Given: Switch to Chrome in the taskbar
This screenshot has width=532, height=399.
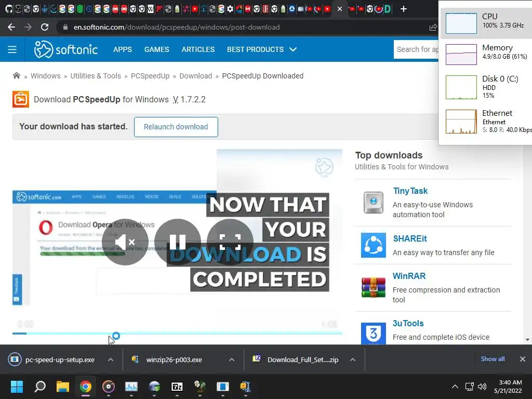Looking at the screenshot, I should pyautogui.click(x=86, y=387).
